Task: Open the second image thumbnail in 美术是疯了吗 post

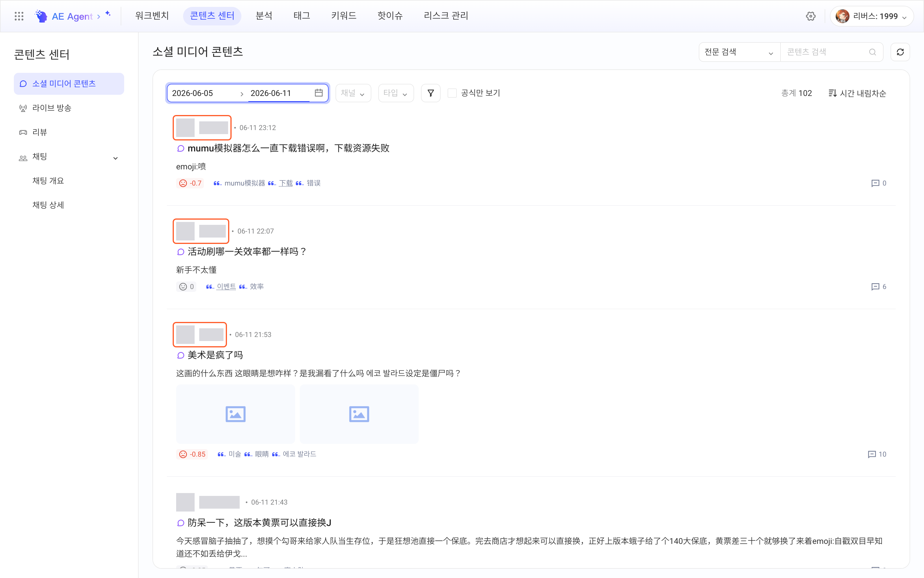Action: 359,414
